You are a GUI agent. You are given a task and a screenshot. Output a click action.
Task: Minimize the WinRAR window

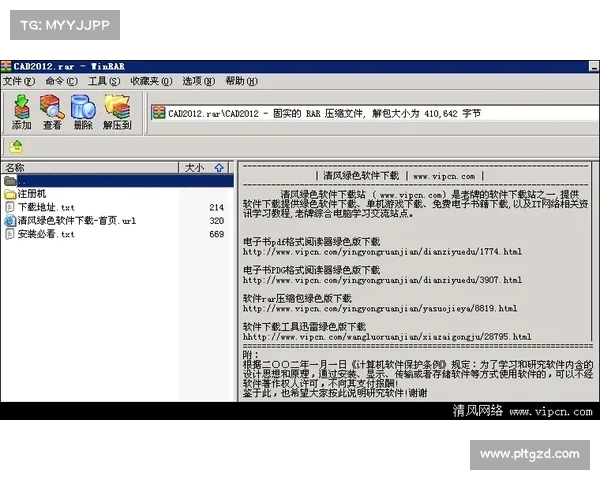click(x=594, y=67)
